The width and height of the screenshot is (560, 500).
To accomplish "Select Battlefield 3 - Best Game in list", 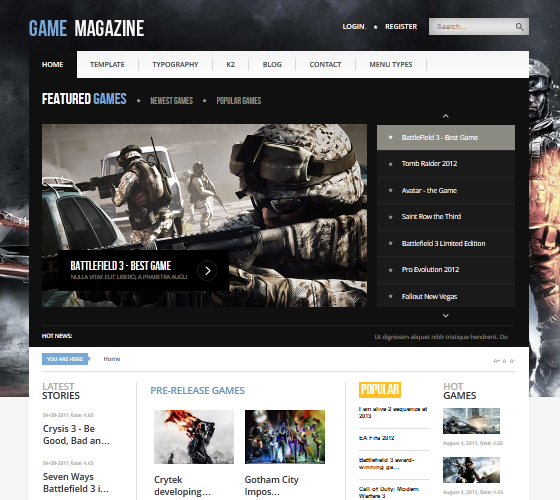I will (446, 138).
